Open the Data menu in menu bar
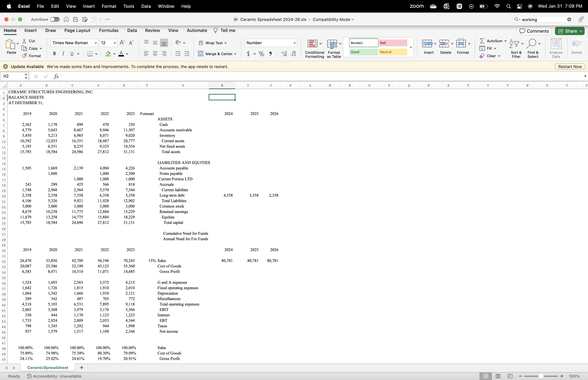This screenshot has height=380, width=588. [146, 6]
